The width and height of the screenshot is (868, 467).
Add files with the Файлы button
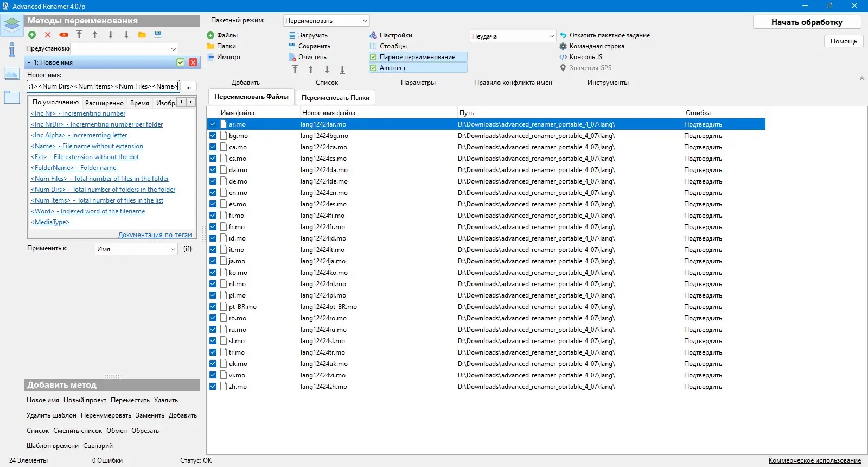222,35
